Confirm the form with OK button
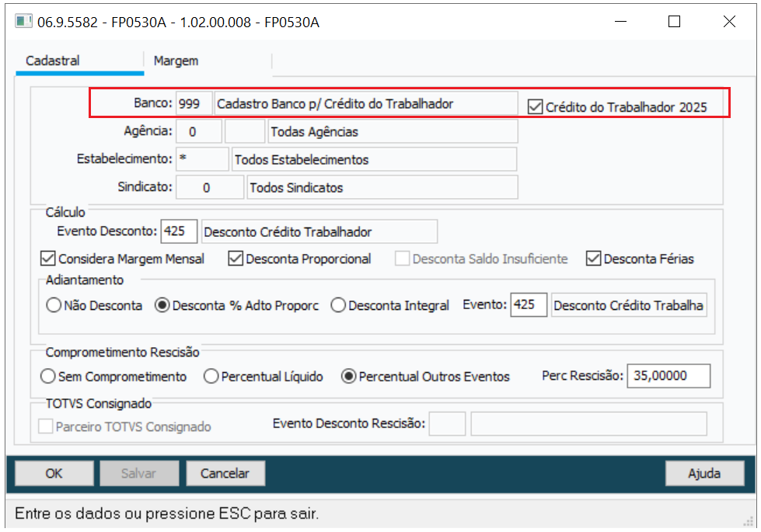The image size is (761, 532). click(x=53, y=473)
